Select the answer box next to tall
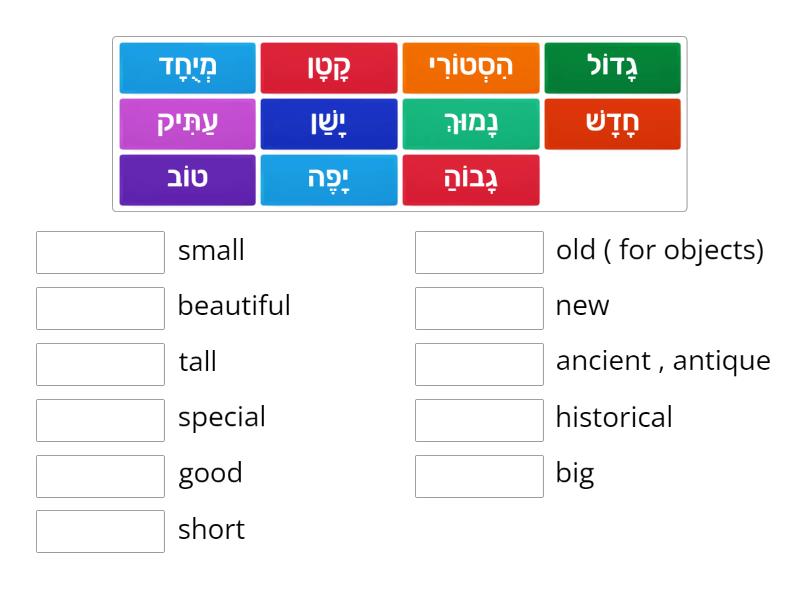Image resolution: width=800 pixels, height=600 pixels. coord(100,364)
